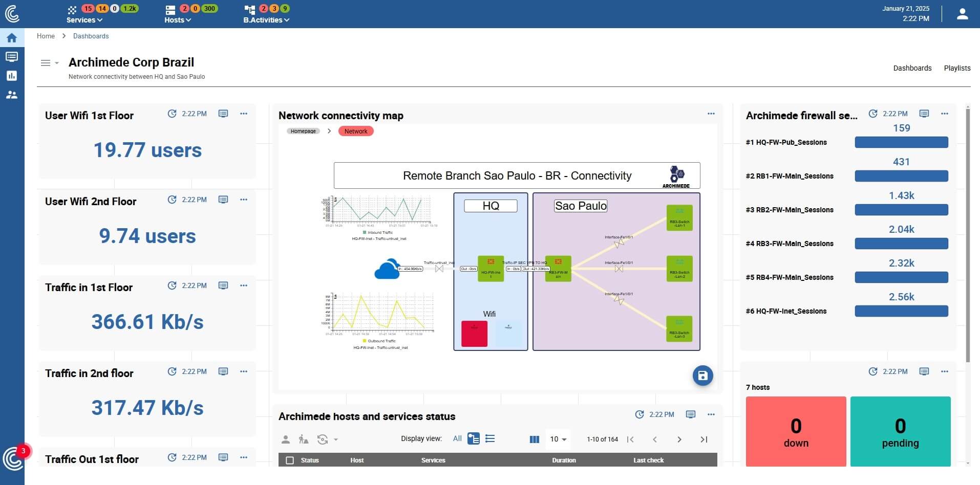Open rows per page dropdown showing 10

(x=558, y=439)
